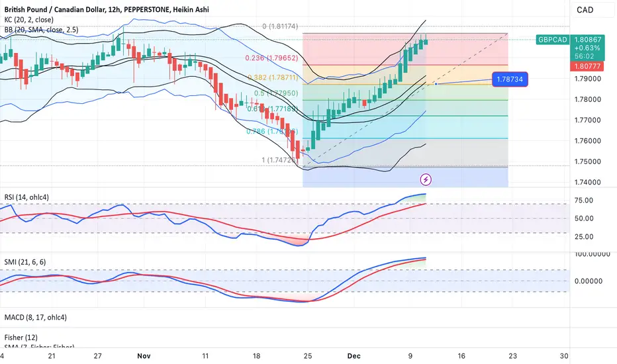Click the 30 date on time axis
617x364 pixels.
564,356
